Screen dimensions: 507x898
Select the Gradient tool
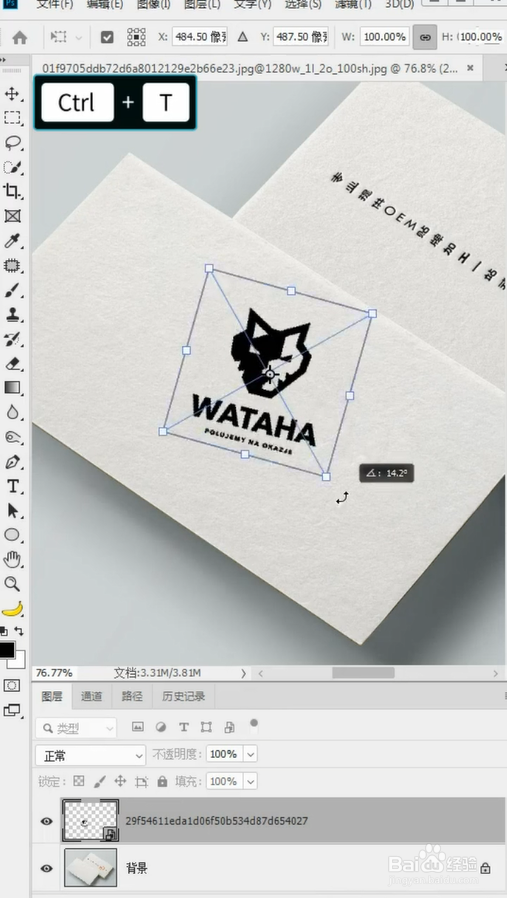click(12, 388)
